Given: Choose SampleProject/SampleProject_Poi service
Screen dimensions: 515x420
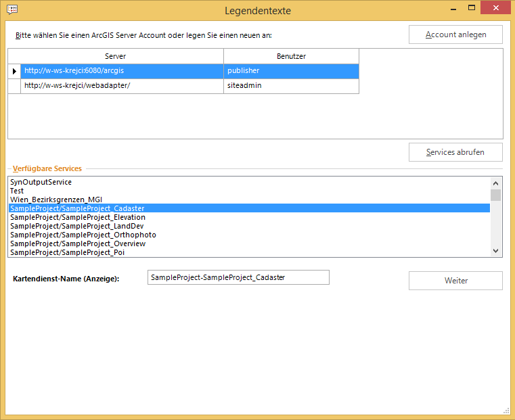Looking at the screenshot, I should tap(68, 252).
